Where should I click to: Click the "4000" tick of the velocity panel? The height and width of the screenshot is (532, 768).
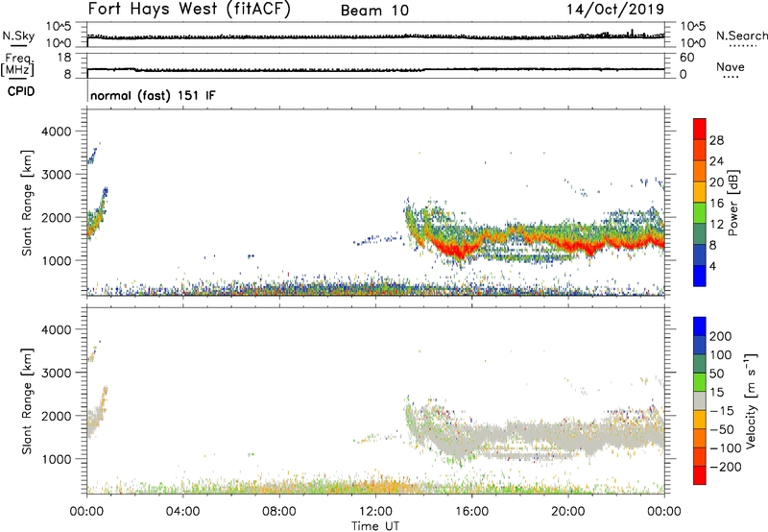(x=57, y=329)
